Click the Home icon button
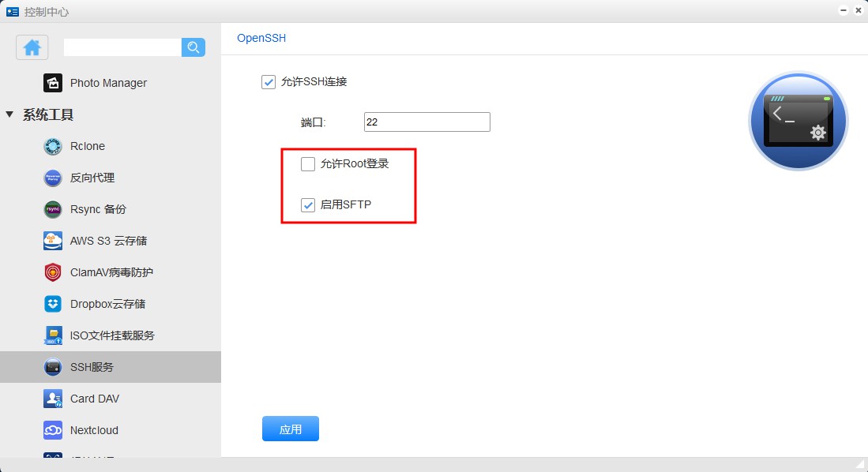The width and height of the screenshot is (868, 472). tap(32, 47)
